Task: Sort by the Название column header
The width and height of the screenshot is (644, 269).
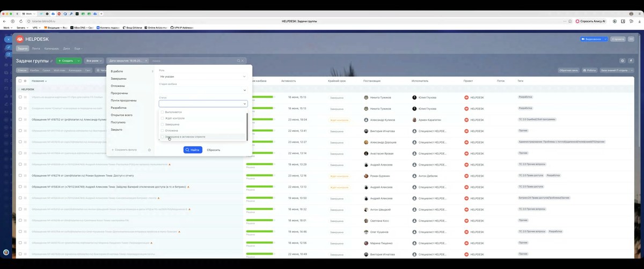Action: 40,81
